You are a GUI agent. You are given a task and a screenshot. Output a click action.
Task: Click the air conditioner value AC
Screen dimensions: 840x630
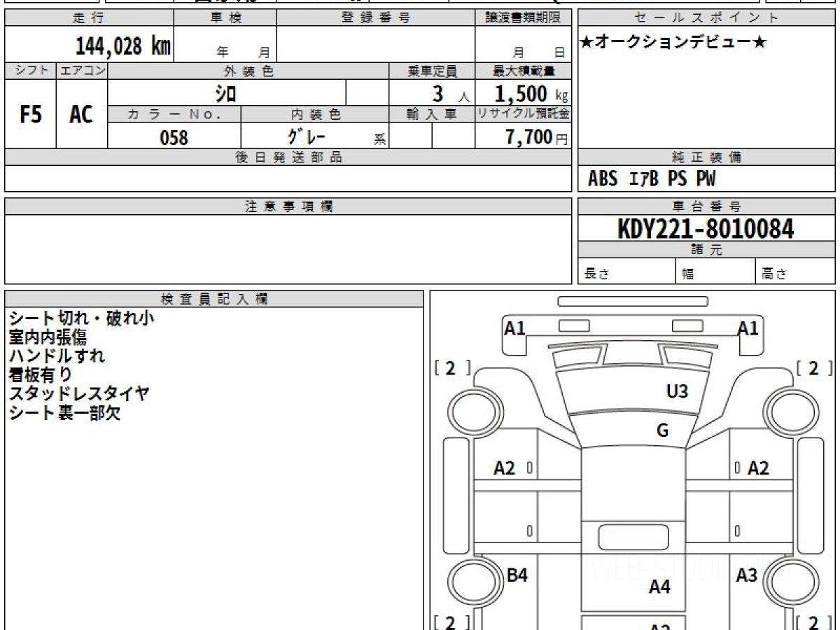(82, 114)
